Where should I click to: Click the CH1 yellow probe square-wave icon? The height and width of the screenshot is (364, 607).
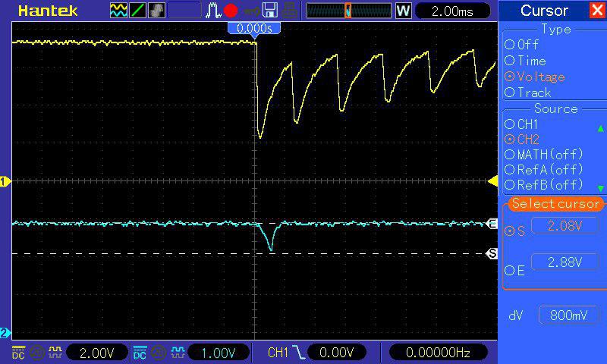(x=55, y=353)
